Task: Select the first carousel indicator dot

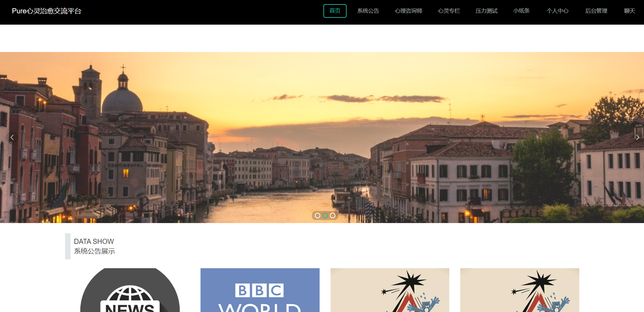Action: (318, 216)
